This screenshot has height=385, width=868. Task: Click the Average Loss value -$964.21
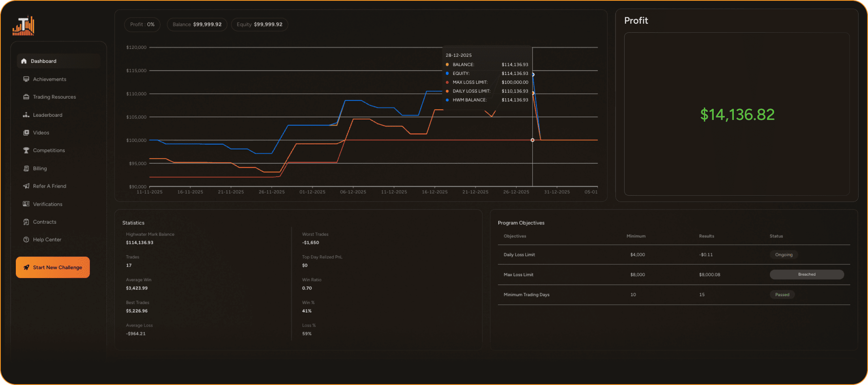click(x=136, y=334)
